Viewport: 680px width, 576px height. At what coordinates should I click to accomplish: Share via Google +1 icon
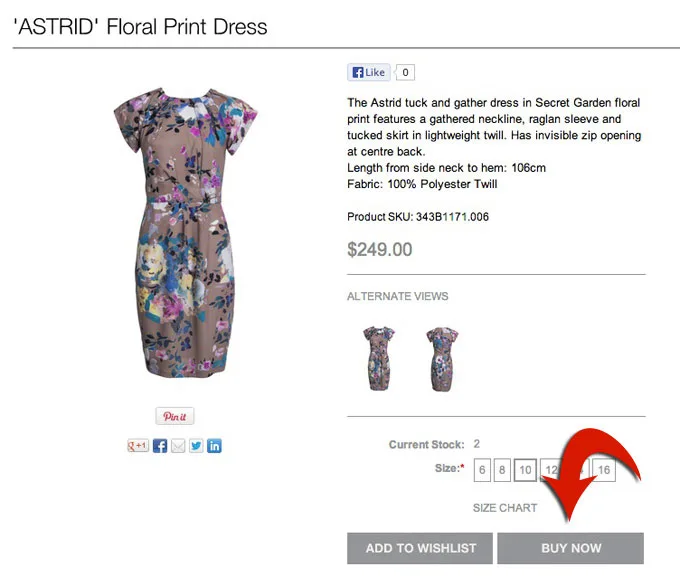138,445
